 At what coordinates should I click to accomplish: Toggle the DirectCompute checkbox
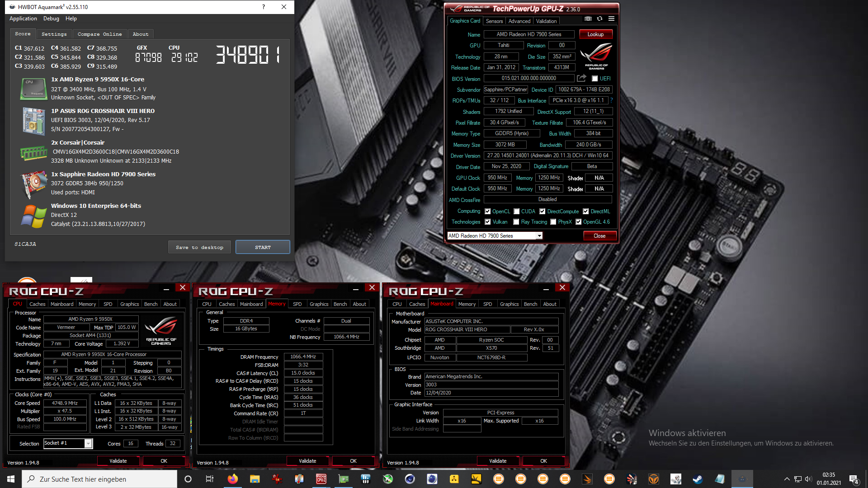[542, 211]
